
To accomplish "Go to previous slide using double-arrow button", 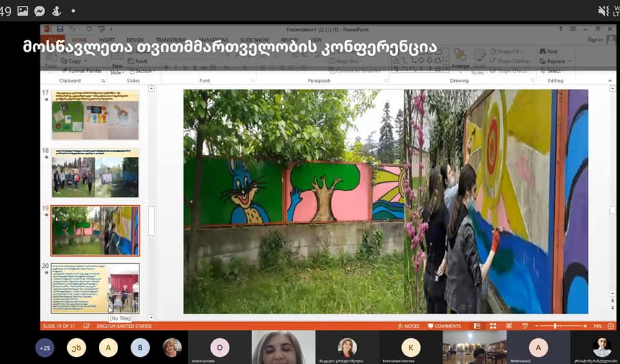I will 612,299.
